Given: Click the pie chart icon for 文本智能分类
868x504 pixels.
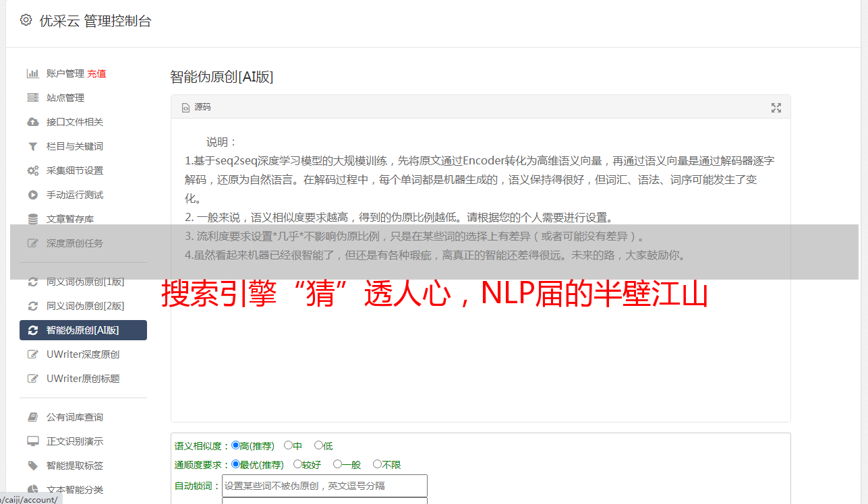Looking at the screenshot, I should pos(32,490).
